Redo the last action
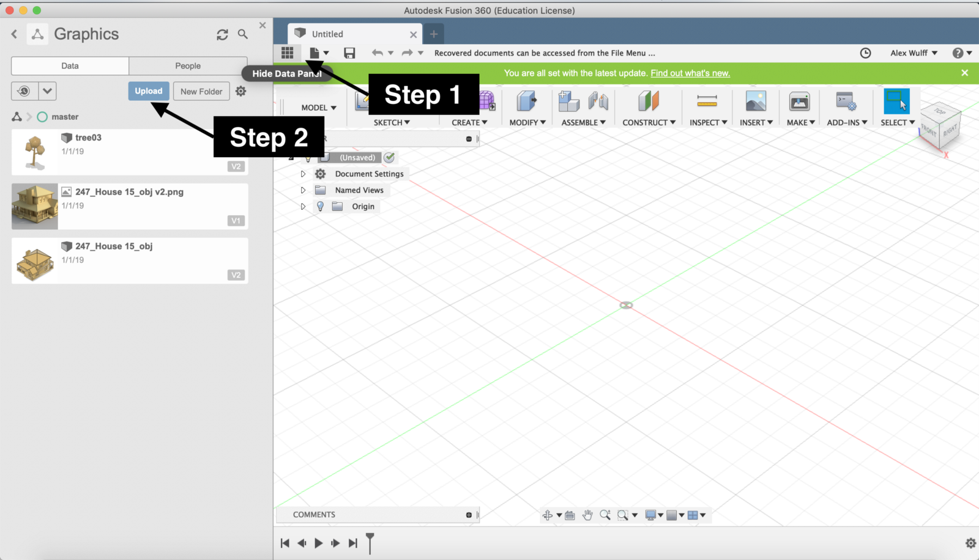The height and width of the screenshot is (560, 979). coord(408,53)
